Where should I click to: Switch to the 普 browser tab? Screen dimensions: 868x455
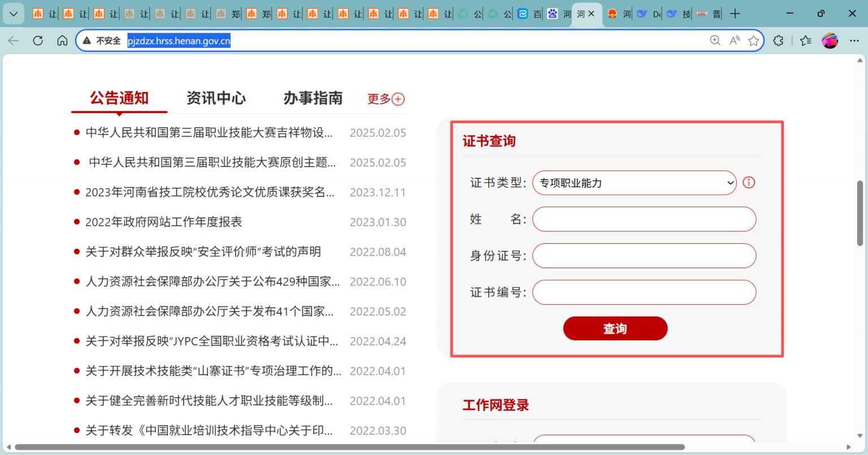(x=709, y=14)
